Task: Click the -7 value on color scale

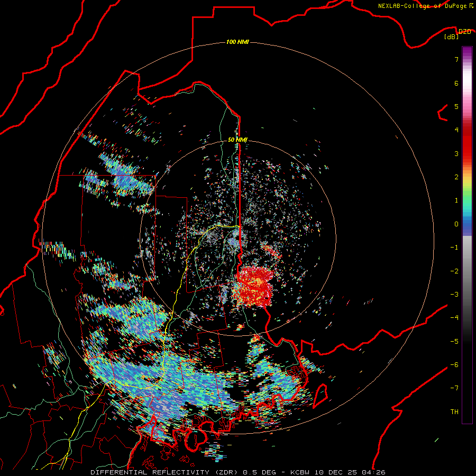Action: click(x=454, y=388)
